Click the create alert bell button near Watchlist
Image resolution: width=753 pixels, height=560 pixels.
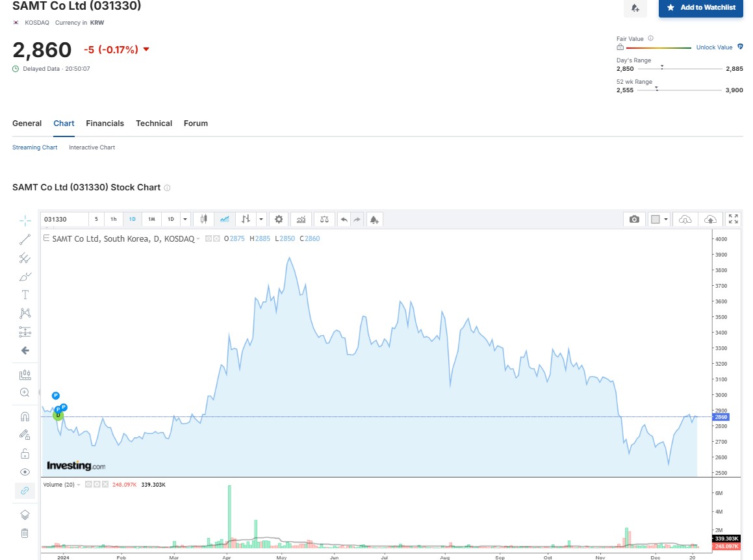[635, 8]
